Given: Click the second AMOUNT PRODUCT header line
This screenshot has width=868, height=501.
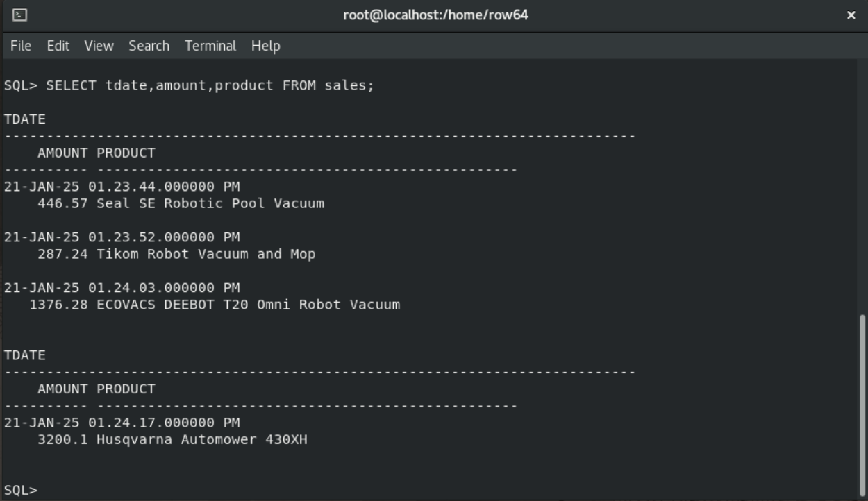Looking at the screenshot, I should tap(96, 389).
